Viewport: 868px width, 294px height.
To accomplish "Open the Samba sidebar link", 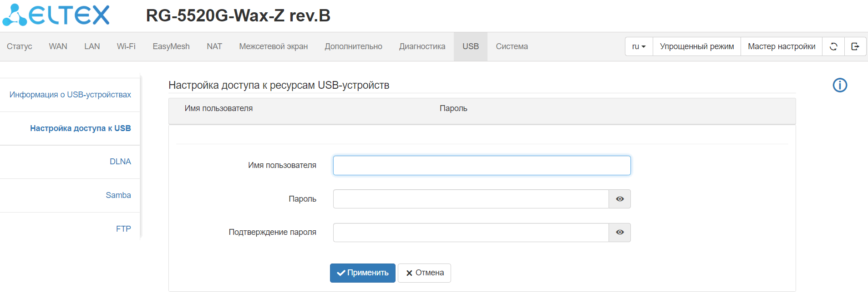I will point(118,195).
